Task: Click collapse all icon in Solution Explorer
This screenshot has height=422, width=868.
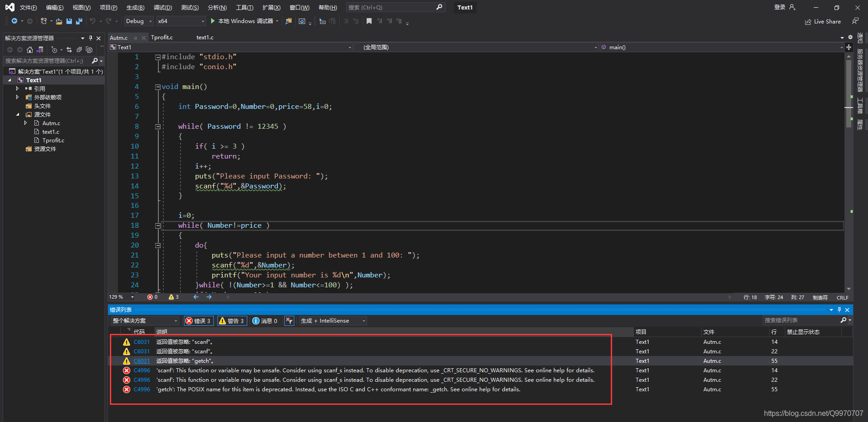Action: click(79, 50)
